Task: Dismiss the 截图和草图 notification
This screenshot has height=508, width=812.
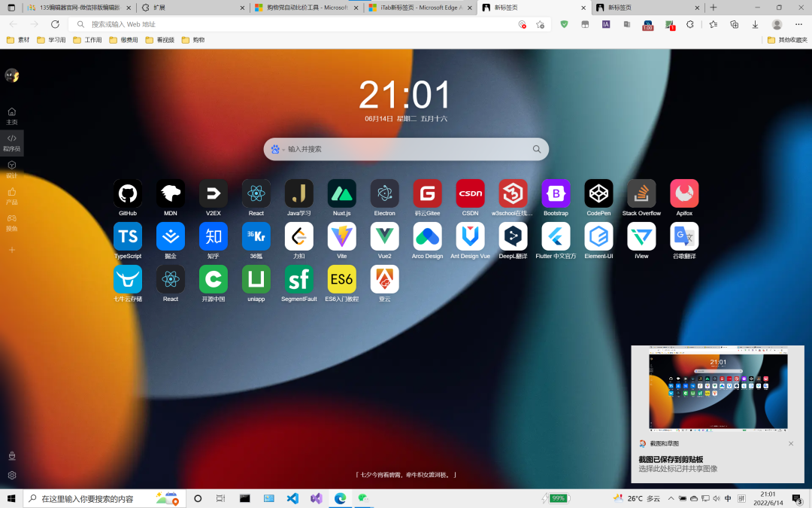Action: point(791,444)
